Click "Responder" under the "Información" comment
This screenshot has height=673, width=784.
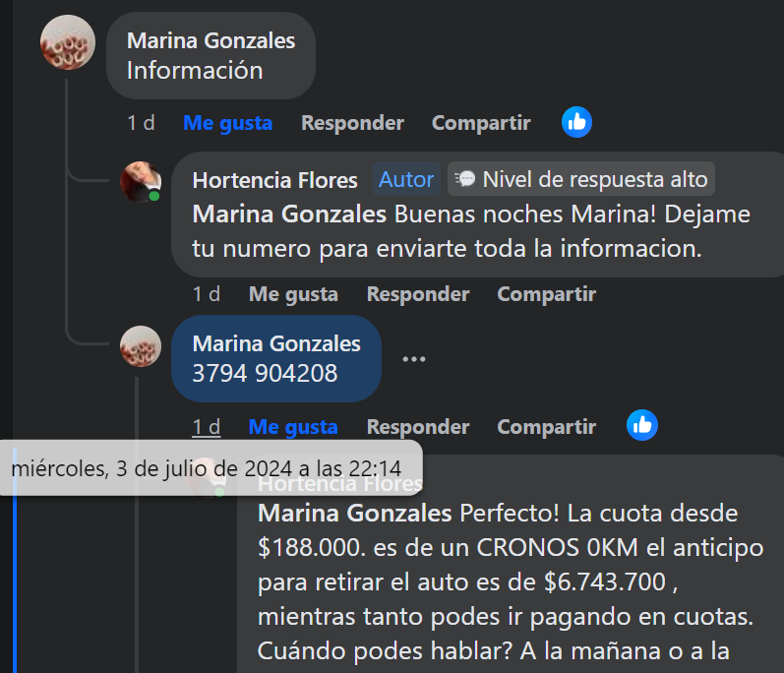pos(352,123)
